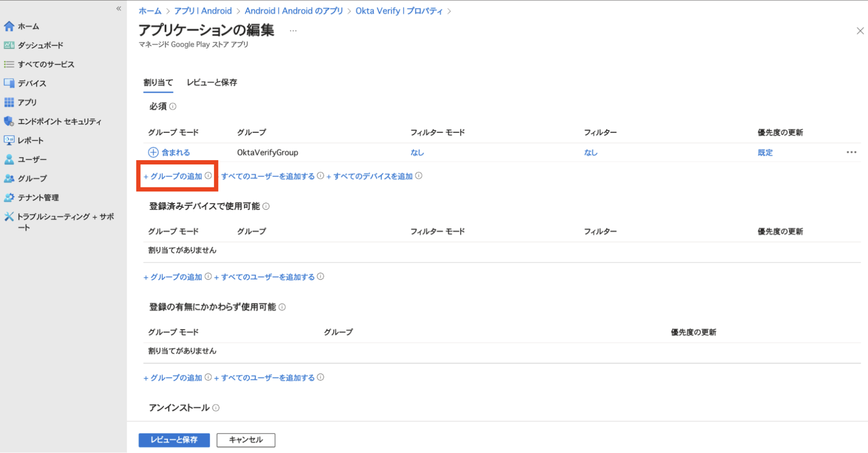Open the Devices (デバイス) icon in sidebar
The image size is (868, 453).
[x=9, y=83]
